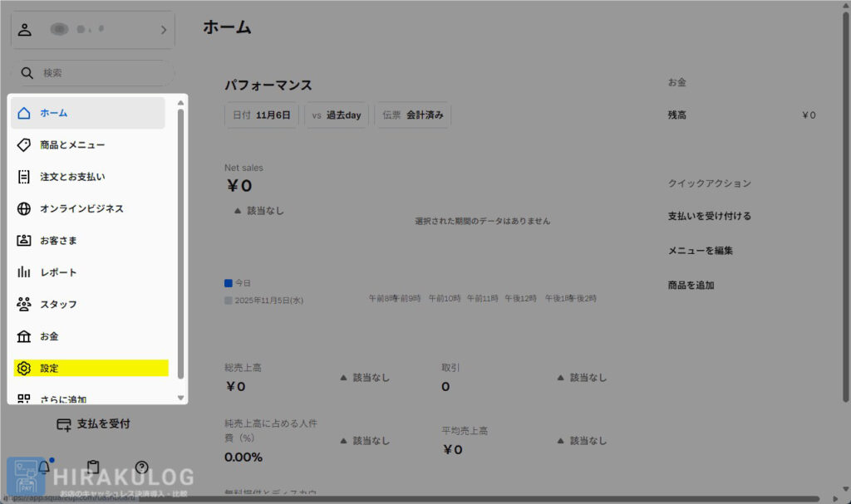Viewport: 851px width, 504px height.
Task: Open レポート bar chart icon
Action: 24,272
